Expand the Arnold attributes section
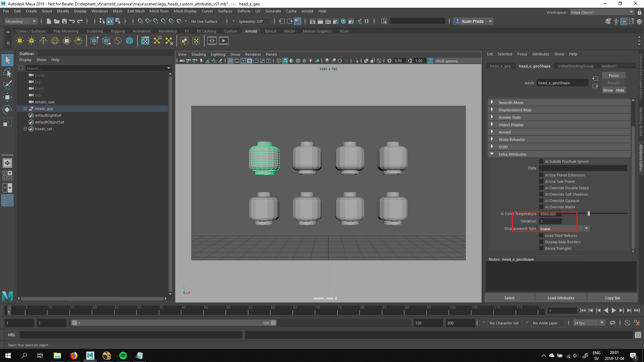 pos(559,132)
